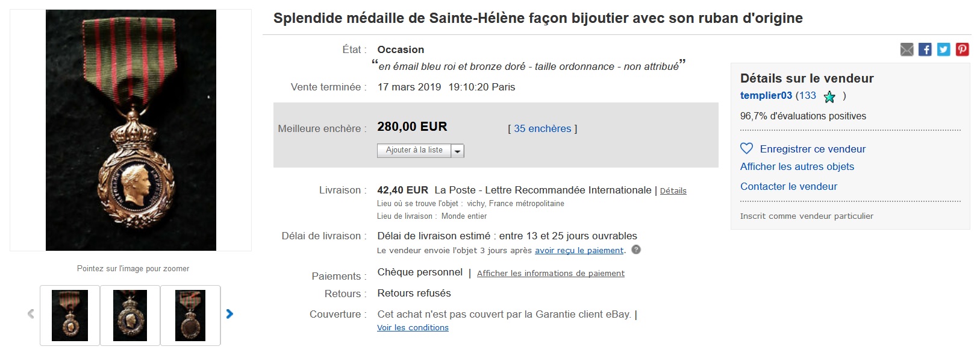
Task: Open seller profile templier03
Action: click(766, 95)
